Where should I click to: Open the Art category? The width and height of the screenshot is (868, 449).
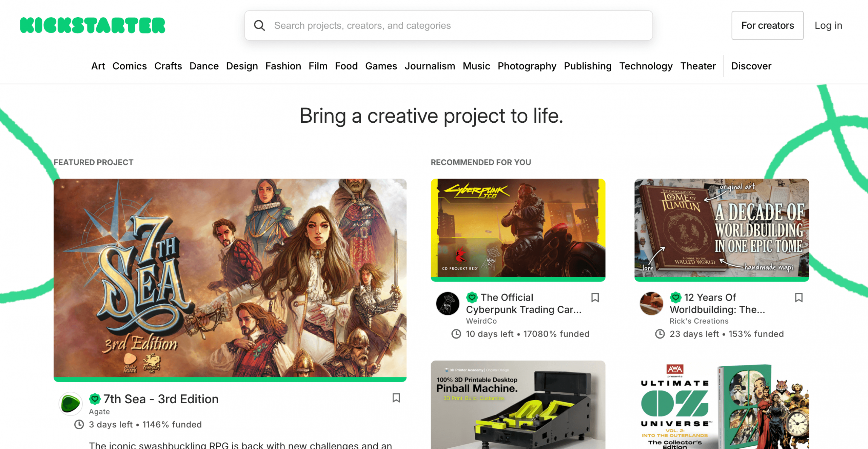click(x=98, y=66)
